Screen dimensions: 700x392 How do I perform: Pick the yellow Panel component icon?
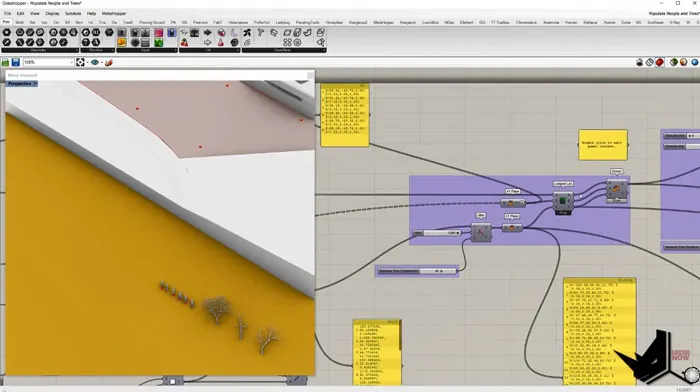(x=122, y=42)
